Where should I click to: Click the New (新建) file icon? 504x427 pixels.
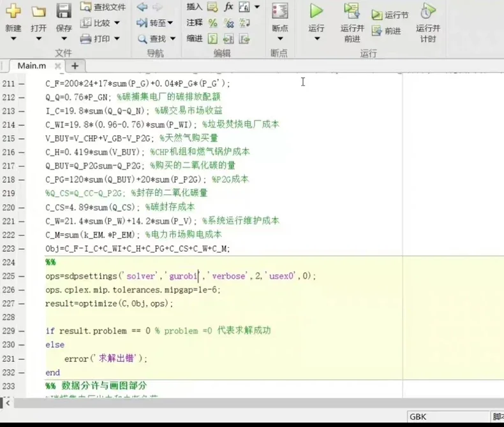[13, 11]
